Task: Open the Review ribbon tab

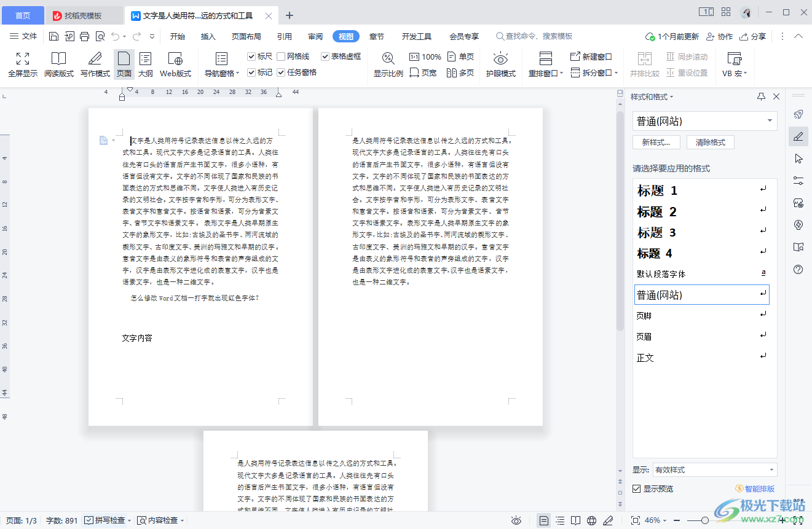Action: [x=315, y=36]
